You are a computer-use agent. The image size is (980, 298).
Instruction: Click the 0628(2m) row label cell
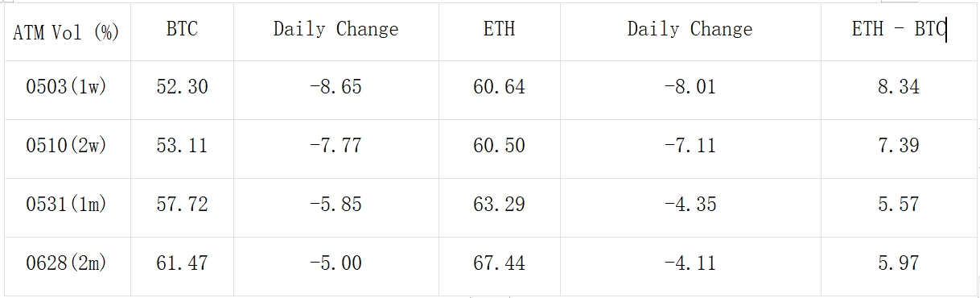[66, 266]
